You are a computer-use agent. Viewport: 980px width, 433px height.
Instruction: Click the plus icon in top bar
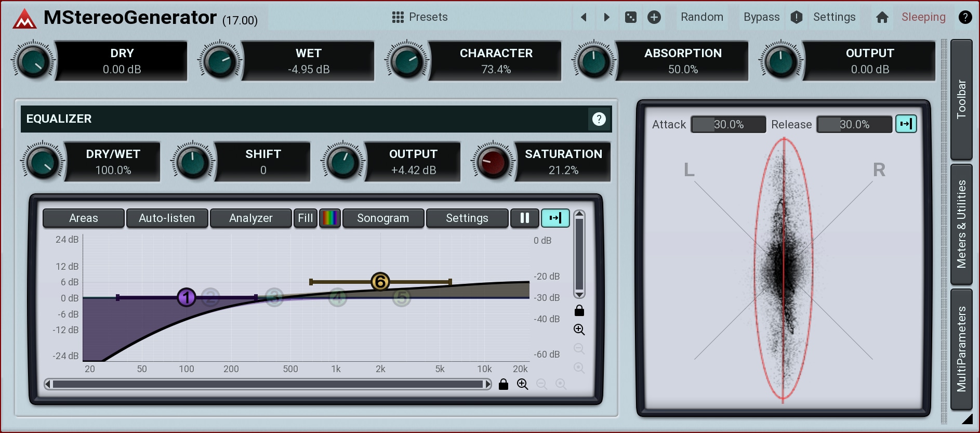654,17
